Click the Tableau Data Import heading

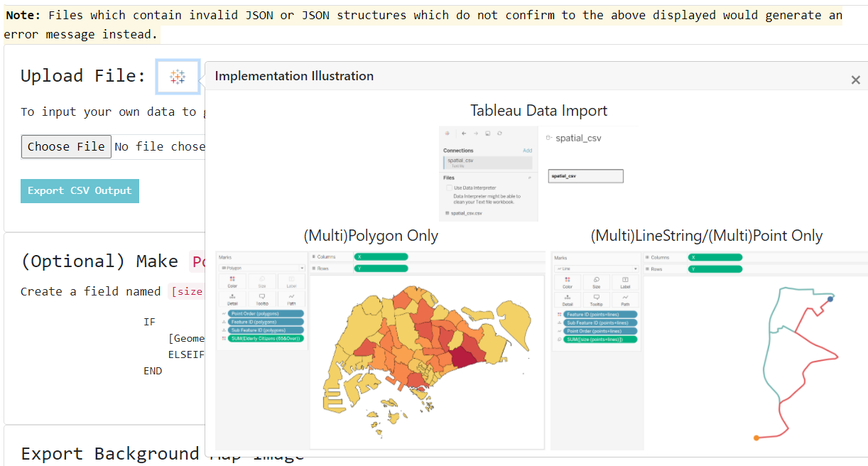[x=539, y=110]
